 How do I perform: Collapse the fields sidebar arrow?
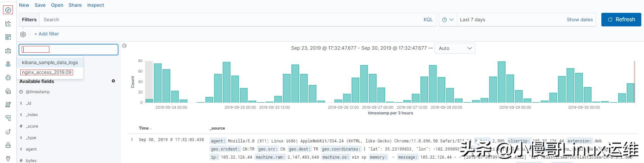(124, 46)
